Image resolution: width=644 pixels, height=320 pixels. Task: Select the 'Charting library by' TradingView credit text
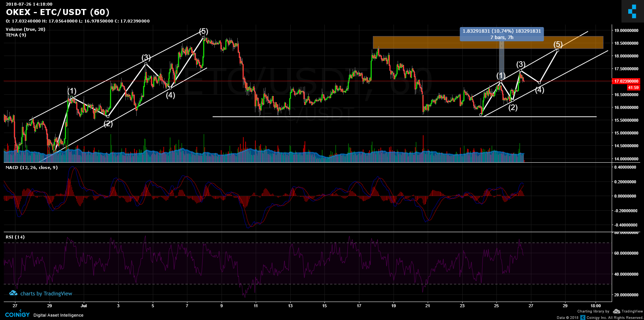(x=593, y=311)
